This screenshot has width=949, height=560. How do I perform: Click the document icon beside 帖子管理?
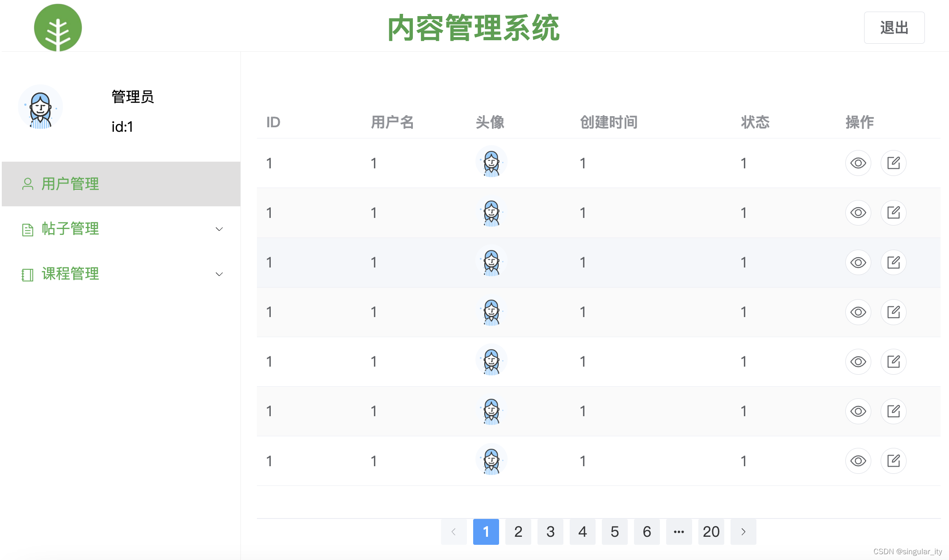point(28,230)
